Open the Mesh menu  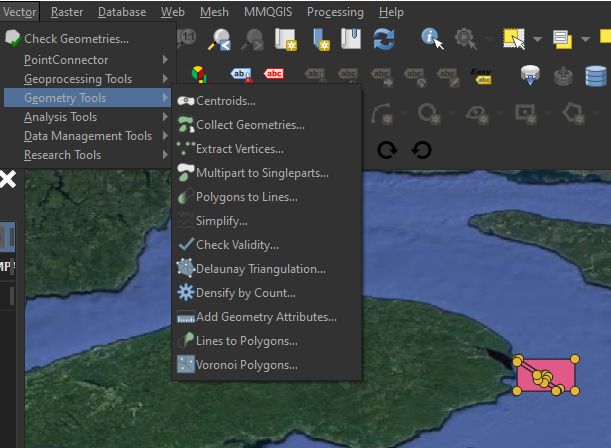214,12
